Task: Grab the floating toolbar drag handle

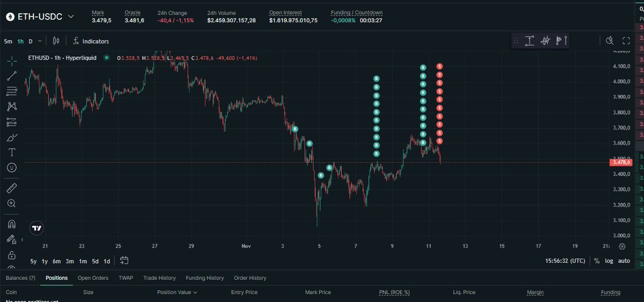Action: click(x=516, y=41)
